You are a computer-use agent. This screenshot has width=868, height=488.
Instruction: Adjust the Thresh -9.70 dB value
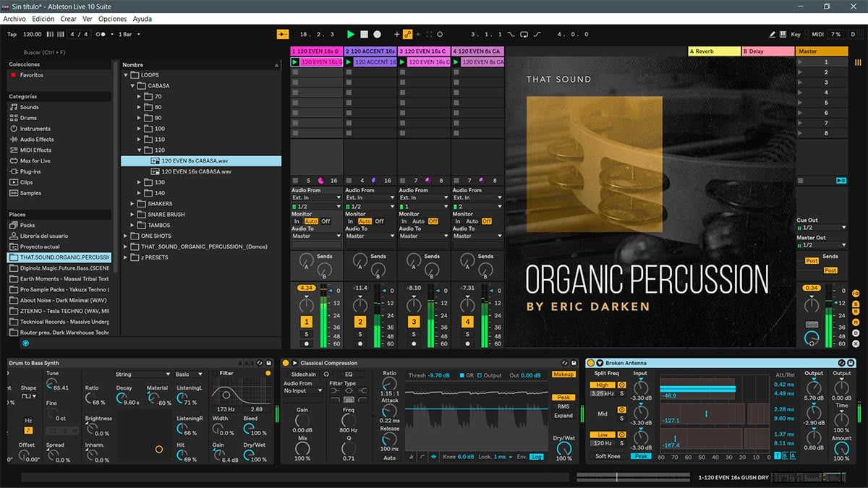point(440,375)
